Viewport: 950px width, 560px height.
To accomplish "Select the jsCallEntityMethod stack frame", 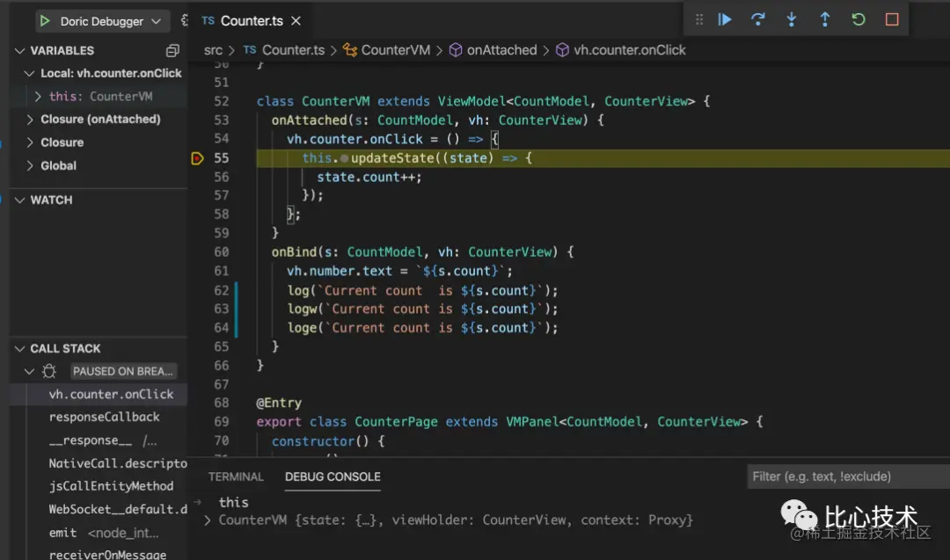I will pos(111,486).
